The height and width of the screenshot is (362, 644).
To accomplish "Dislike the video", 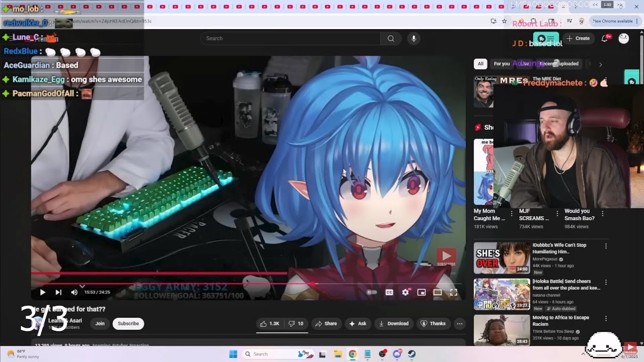I will click(x=296, y=324).
